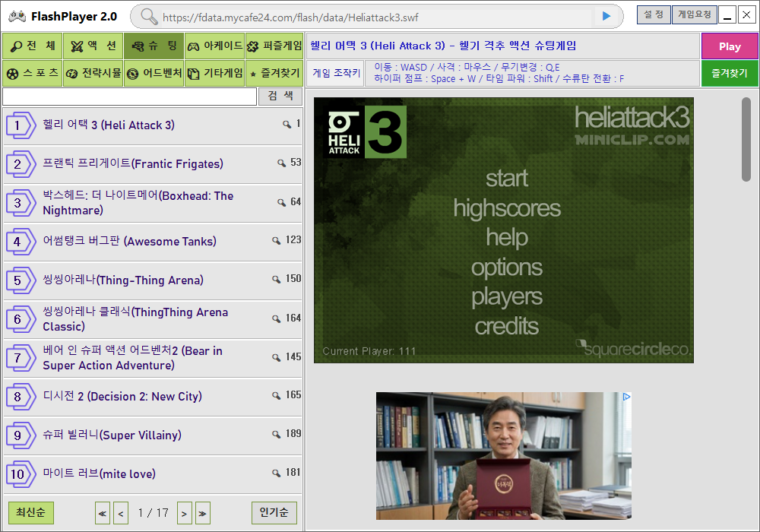This screenshot has width=760, height=532.
Task: Go to next page with > button
Action: (184, 513)
